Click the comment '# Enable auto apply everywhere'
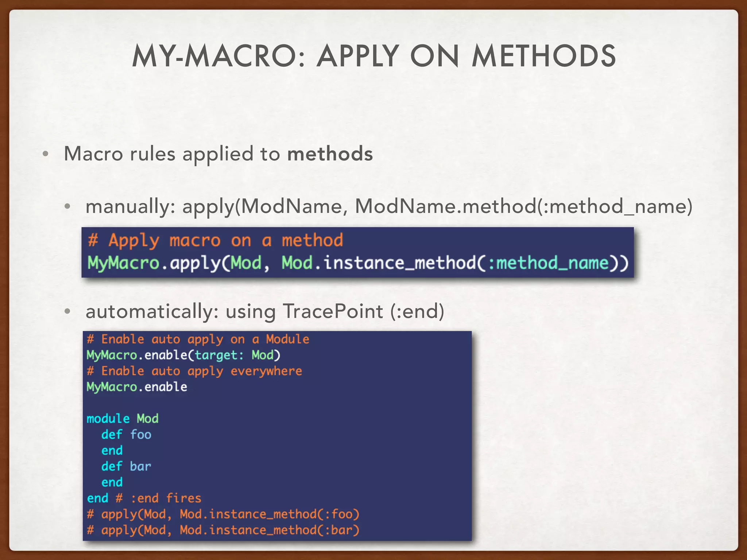 point(194,371)
